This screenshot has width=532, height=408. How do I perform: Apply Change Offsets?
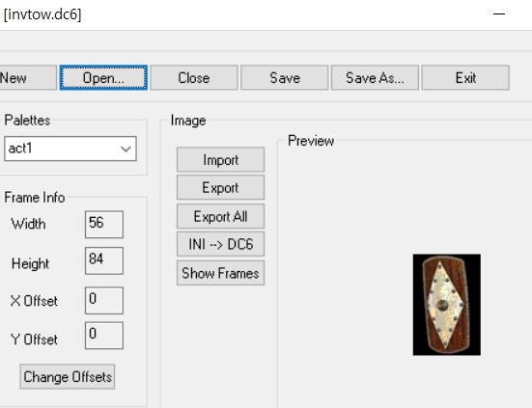[68, 377]
